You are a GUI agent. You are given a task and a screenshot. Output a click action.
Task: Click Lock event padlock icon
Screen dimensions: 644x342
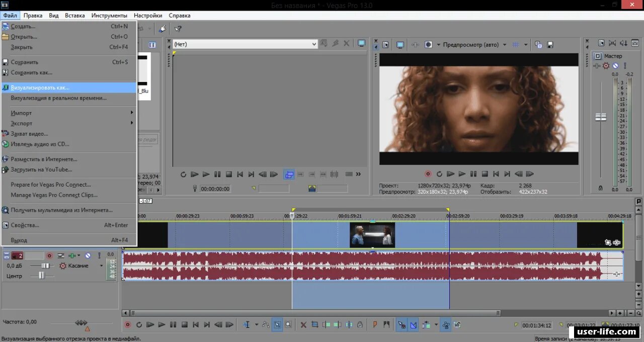360,325
